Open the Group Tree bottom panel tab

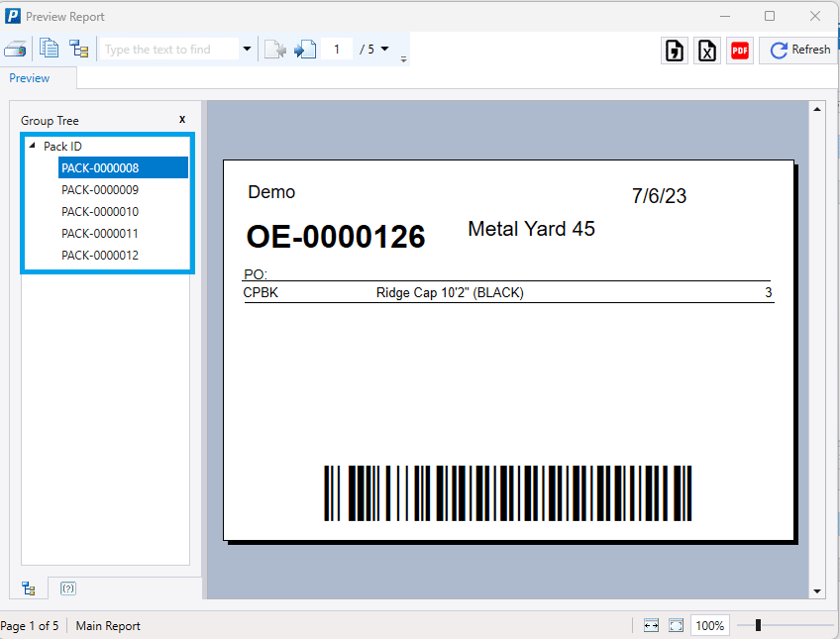pos(29,588)
